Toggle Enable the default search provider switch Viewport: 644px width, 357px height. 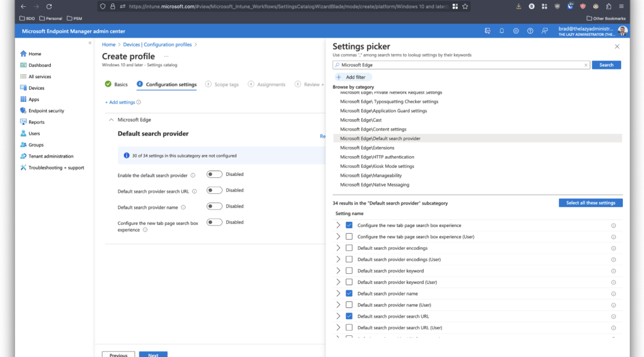coord(214,174)
